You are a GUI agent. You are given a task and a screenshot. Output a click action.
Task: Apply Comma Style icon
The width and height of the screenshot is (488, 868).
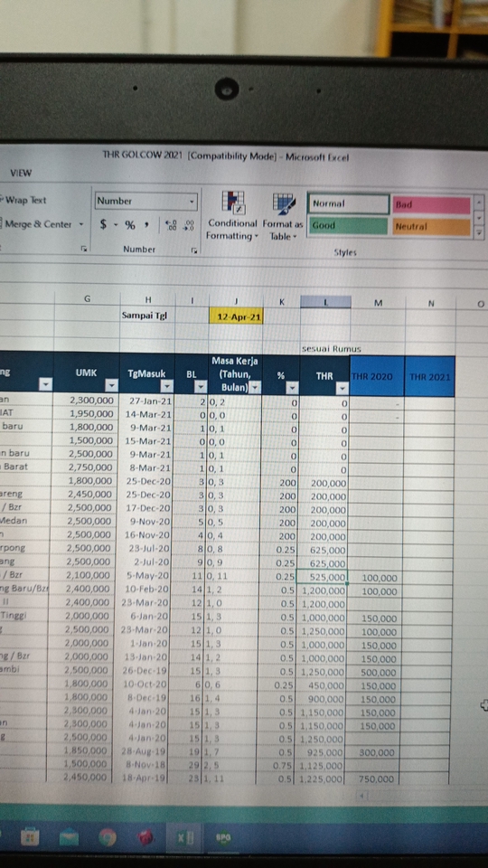[x=146, y=225]
